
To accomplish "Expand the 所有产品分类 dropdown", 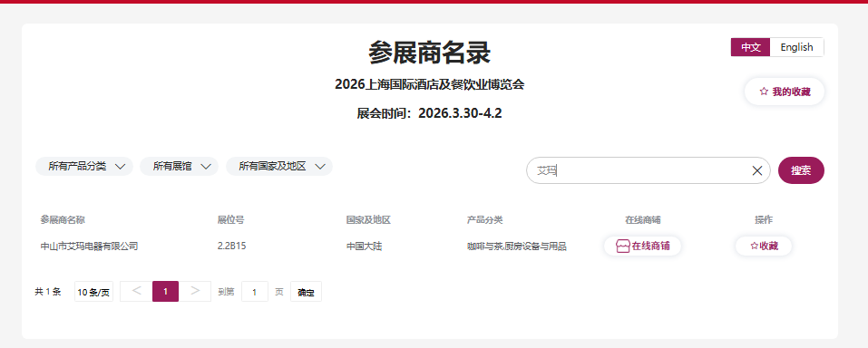I will 84,166.
